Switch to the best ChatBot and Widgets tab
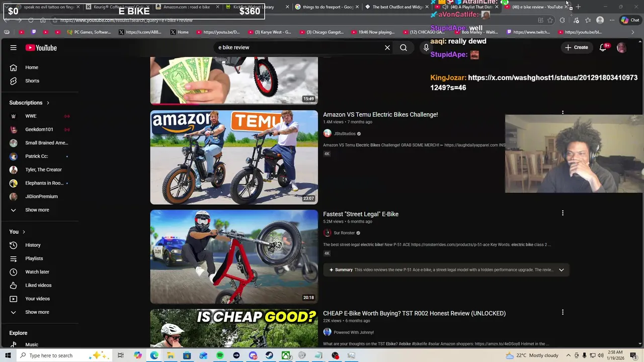 [396, 7]
